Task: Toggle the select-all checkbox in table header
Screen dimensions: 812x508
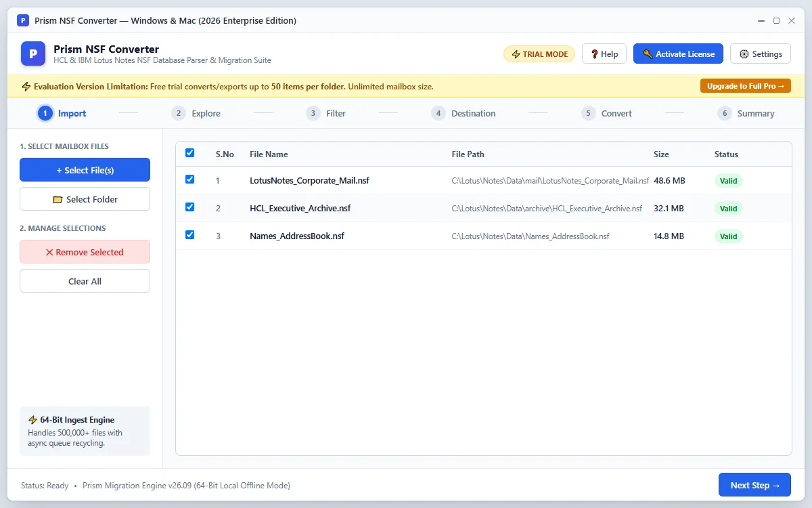Action: click(189, 153)
